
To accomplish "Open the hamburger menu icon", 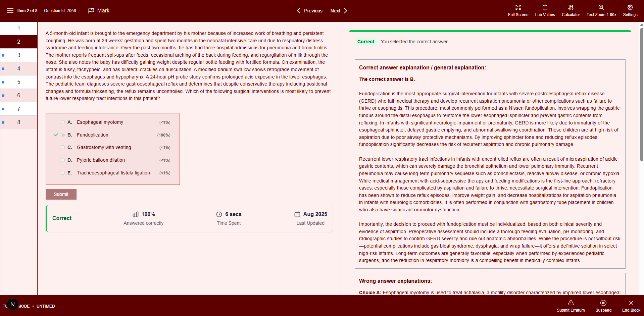I will pyautogui.click(x=10, y=11).
